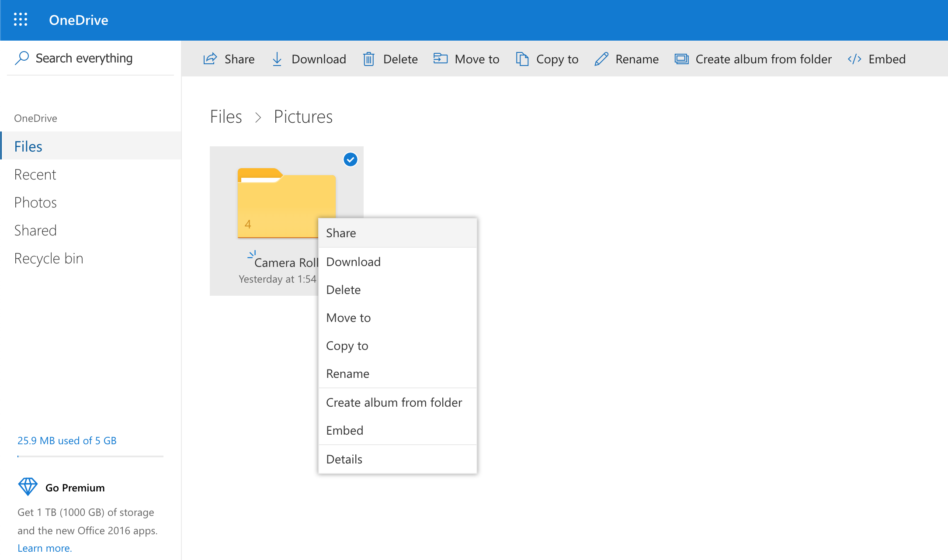Choose Share from the context menu
This screenshot has height=560, width=948.
click(x=398, y=233)
